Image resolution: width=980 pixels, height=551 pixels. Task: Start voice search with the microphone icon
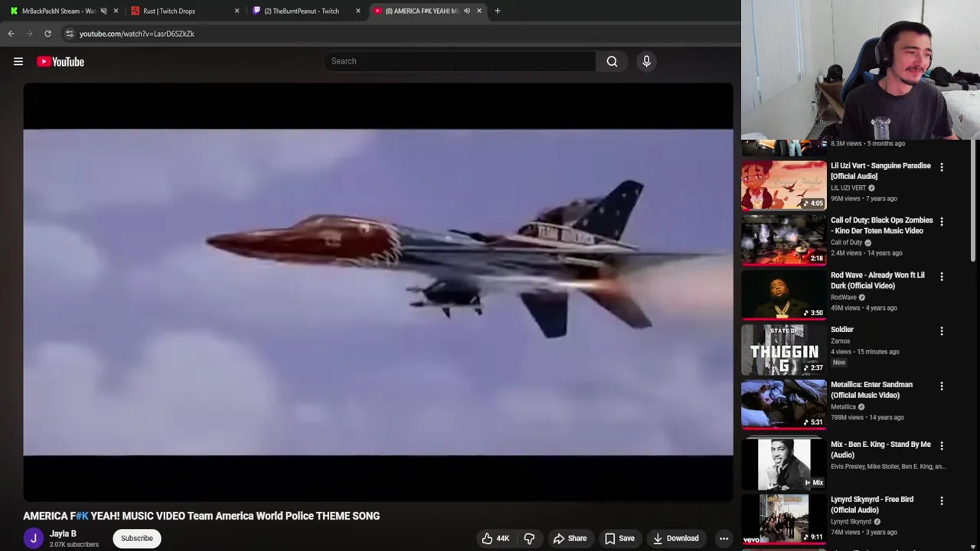point(646,61)
